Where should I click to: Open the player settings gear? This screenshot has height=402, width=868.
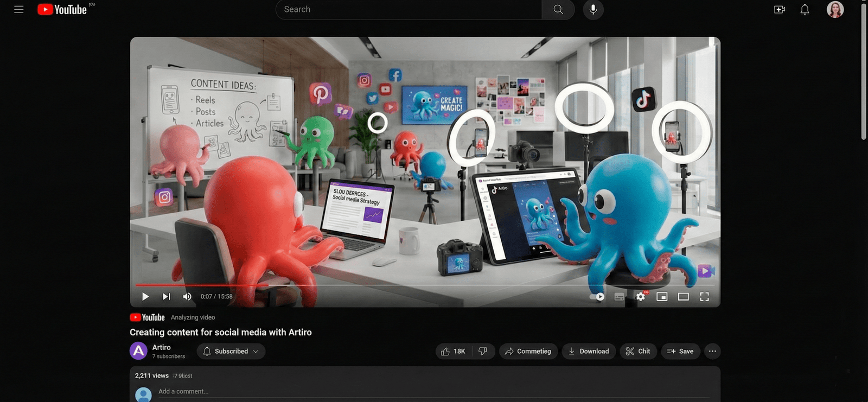click(641, 297)
